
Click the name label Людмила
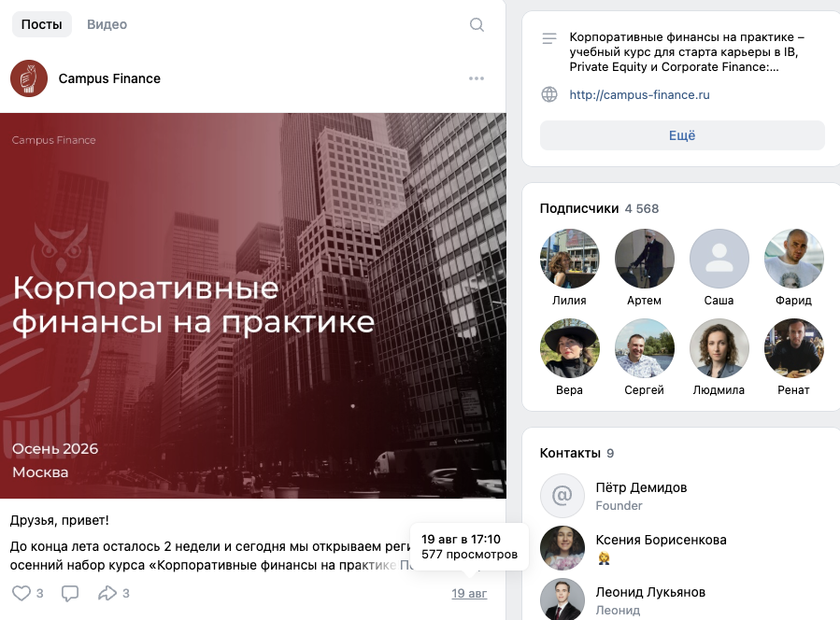(x=719, y=389)
